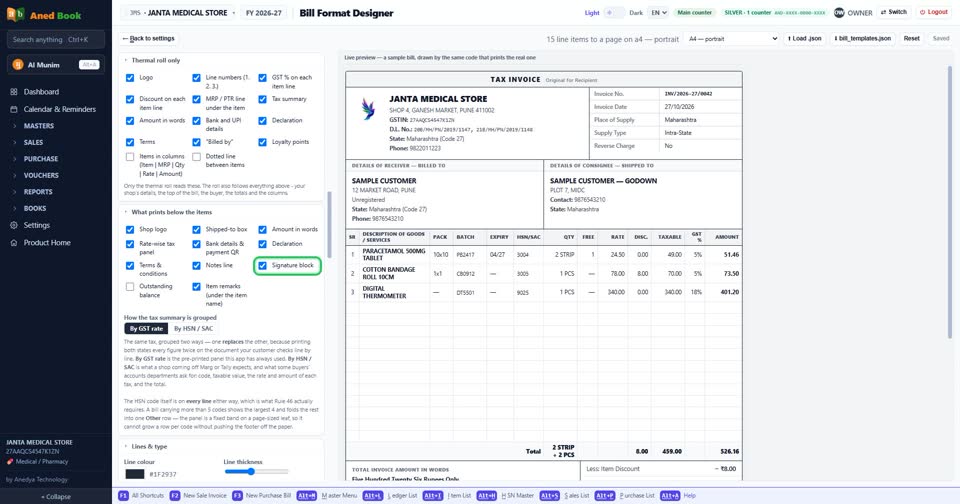Viewport: 960px width, 504px height.
Task: Click the Alt+I Item List key badge
Action: 432,495
